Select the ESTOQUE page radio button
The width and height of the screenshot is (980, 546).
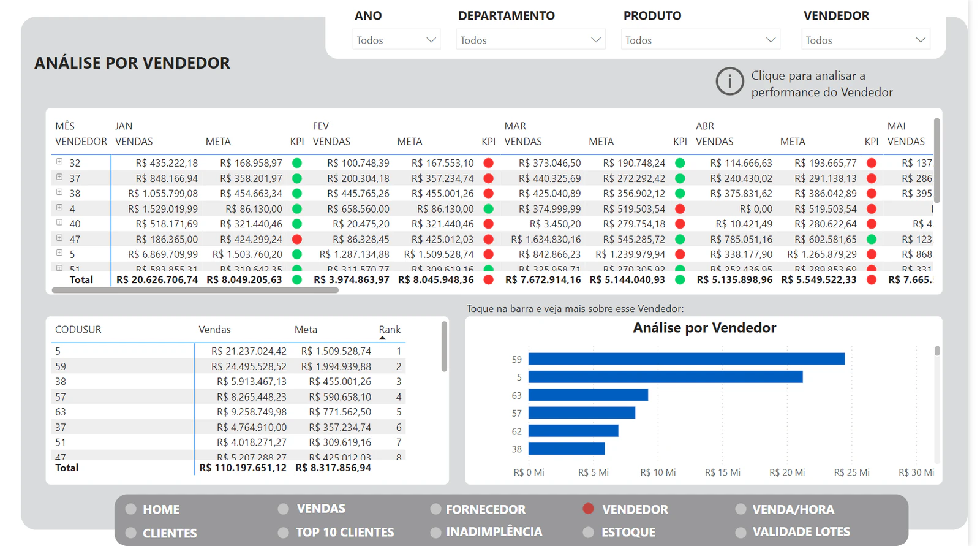pyautogui.click(x=588, y=532)
